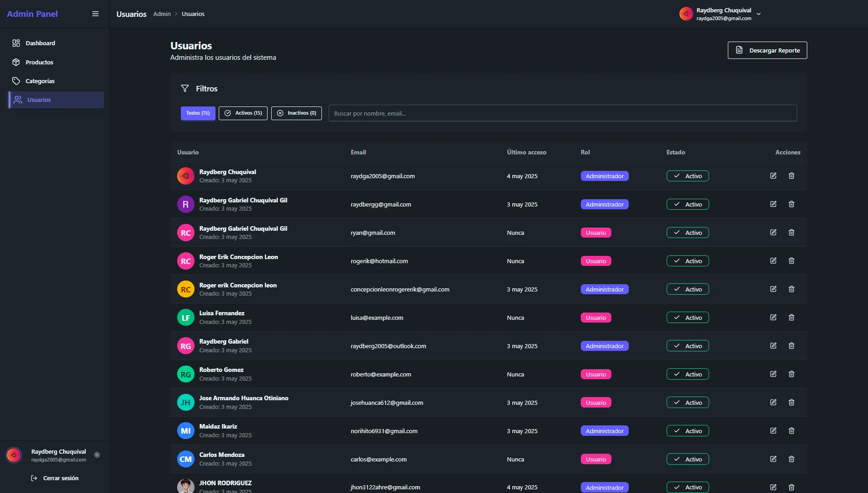The height and width of the screenshot is (493, 868).
Task: Show only Inactivos (0) users
Action: [x=296, y=113]
